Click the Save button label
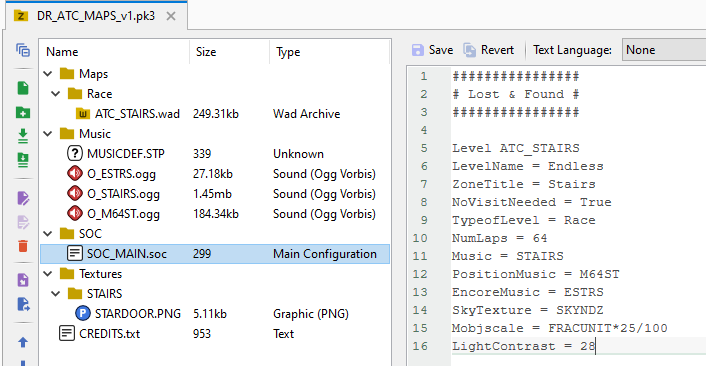Screen dimensions: 706x366 tap(441, 50)
